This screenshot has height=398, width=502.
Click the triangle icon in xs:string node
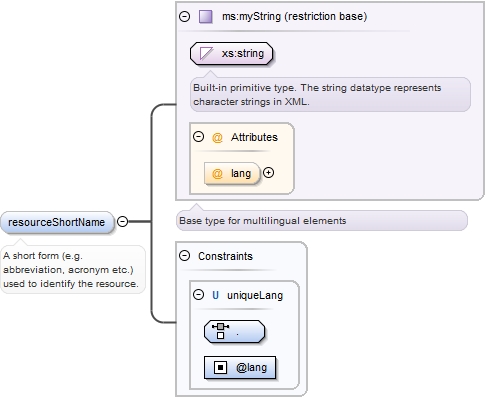point(206,53)
